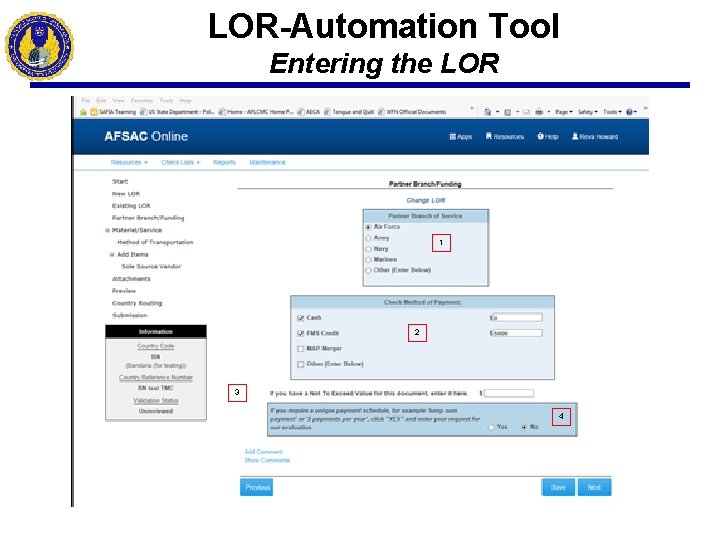This screenshot has width=720, height=540.
Task: Click the Validation Status information link
Action: [x=156, y=400]
